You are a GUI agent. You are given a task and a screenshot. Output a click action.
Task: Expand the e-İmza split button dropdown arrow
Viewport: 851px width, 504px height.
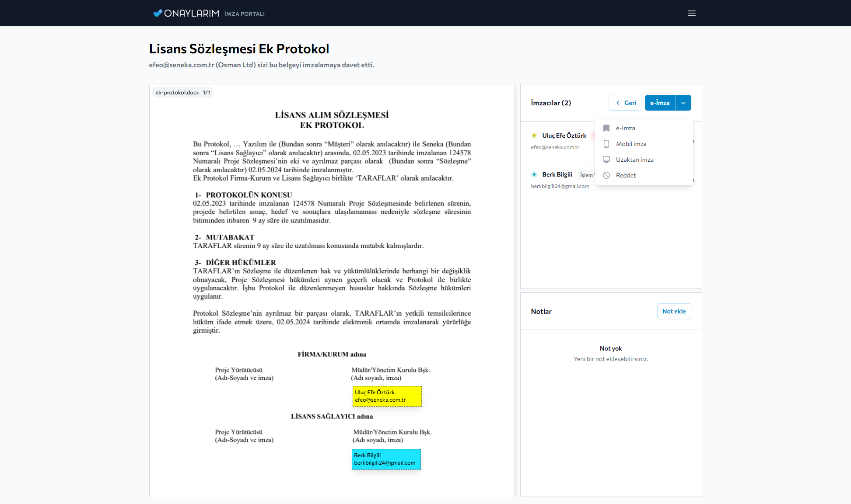point(683,103)
